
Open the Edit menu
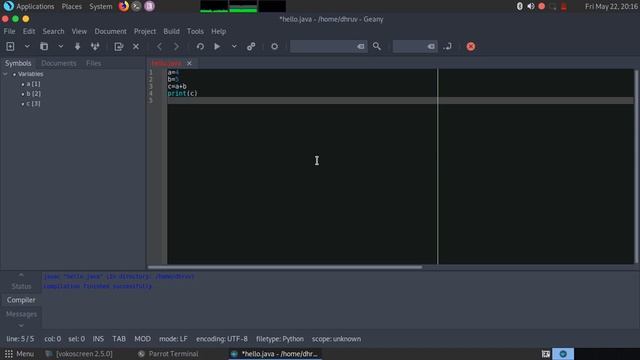click(29, 31)
